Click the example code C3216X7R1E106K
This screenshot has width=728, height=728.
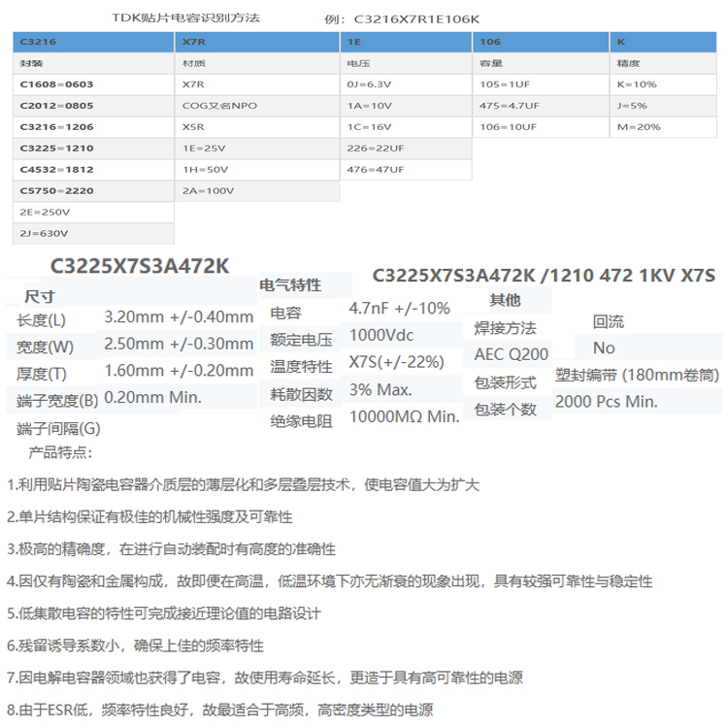[416, 19]
